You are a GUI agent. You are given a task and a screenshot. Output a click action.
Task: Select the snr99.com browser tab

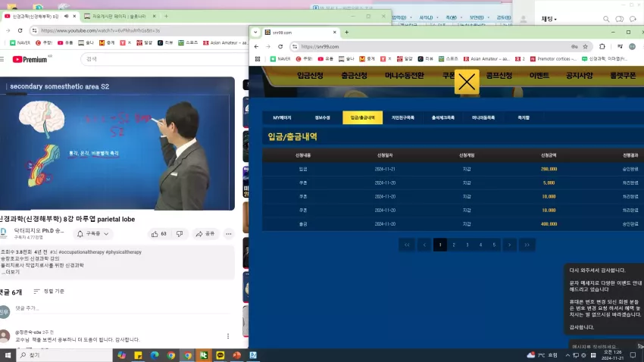pos(300,33)
